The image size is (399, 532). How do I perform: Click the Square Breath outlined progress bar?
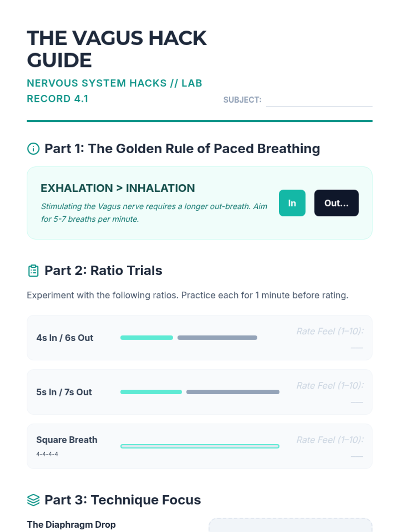200,446
